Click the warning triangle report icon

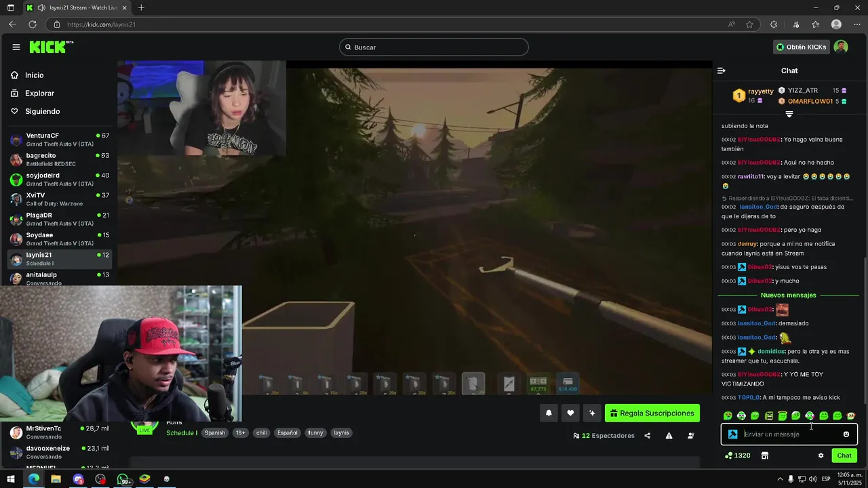(x=669, y=436)
